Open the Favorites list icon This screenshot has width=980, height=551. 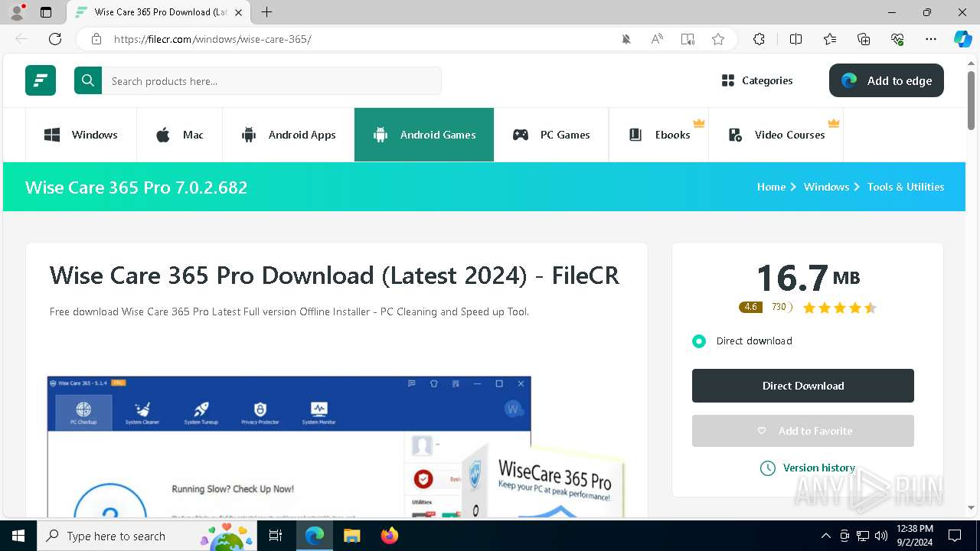(830, 39)
